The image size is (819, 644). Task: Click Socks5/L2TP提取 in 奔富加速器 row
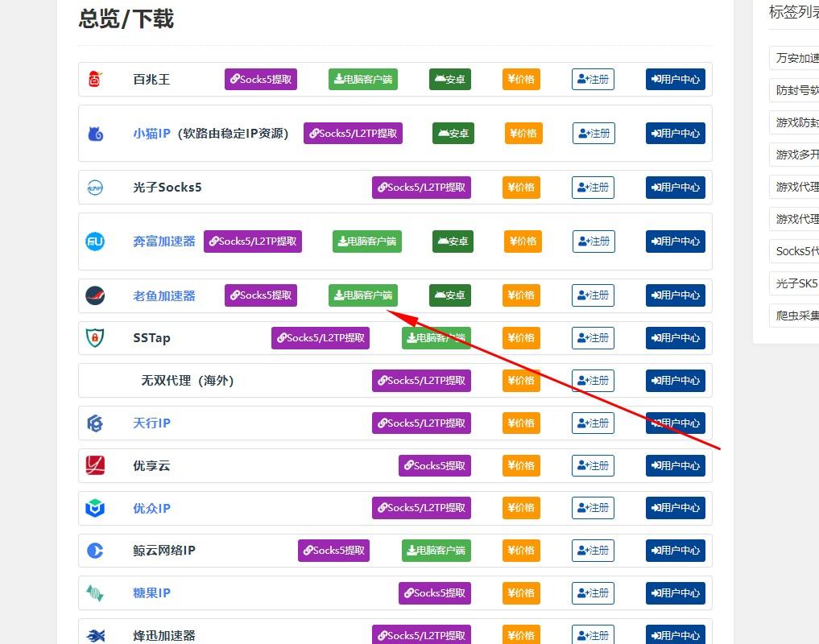pyautogui.click(x=253, y=242)
